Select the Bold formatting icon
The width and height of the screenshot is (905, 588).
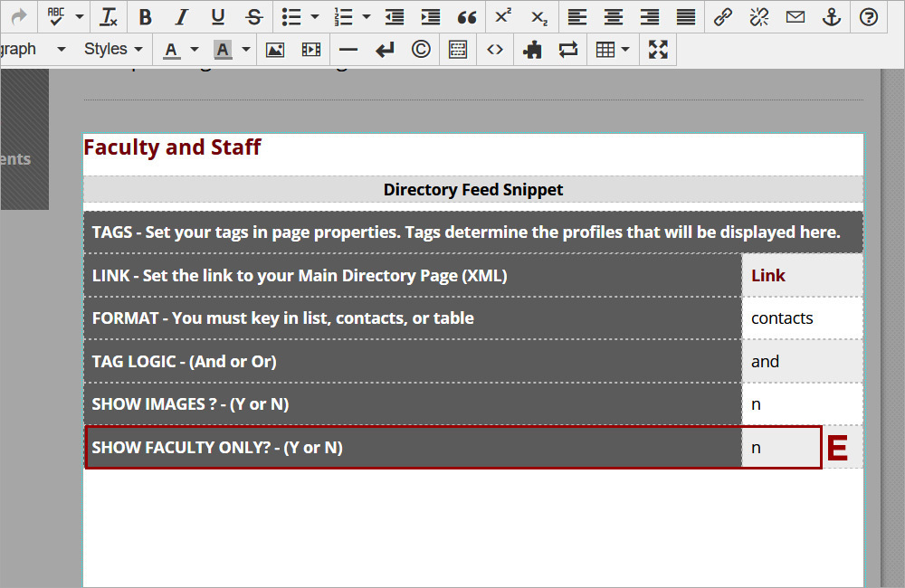[x=145, y=16]
